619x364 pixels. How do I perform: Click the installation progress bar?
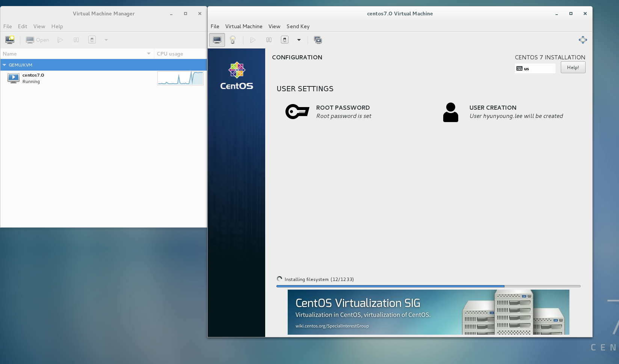click(x=428, y=286)
